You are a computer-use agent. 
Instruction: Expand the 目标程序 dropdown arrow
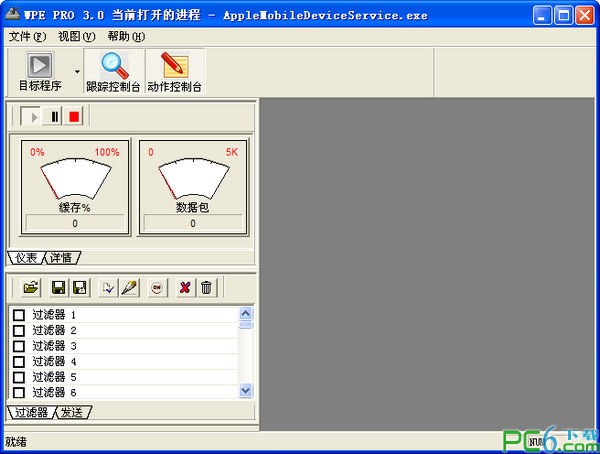point(77,73)
